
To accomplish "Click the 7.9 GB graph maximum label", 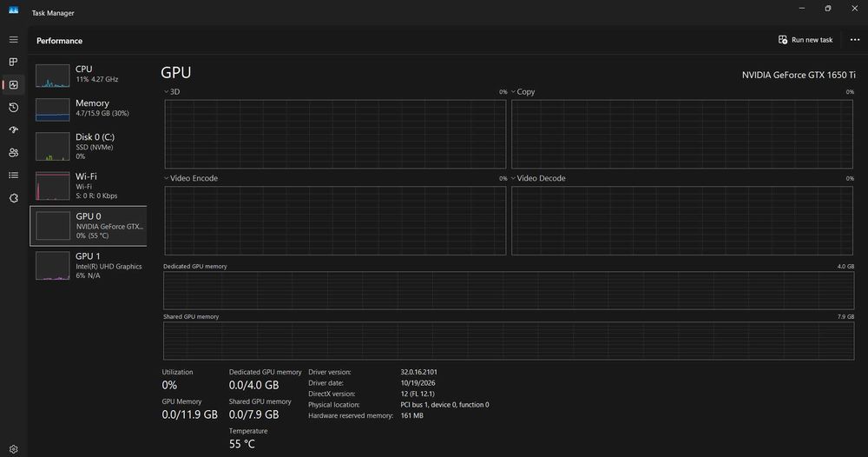I will tap(845, 317).
